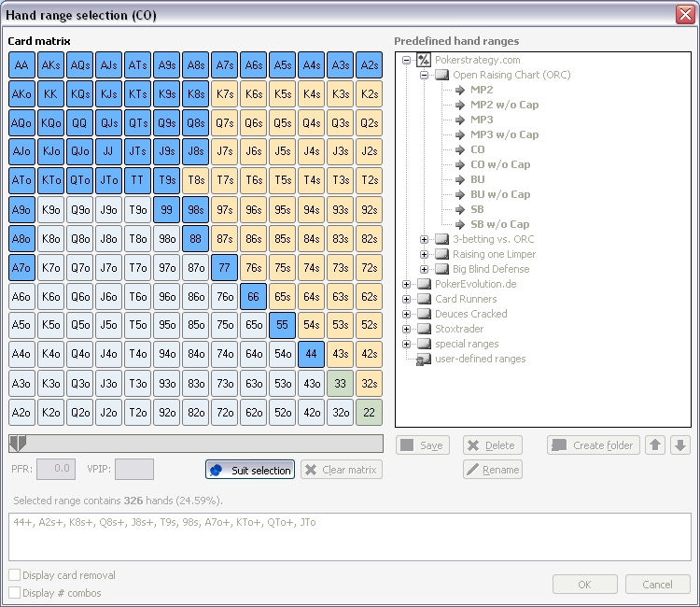Screen dimensions: 700x607
Task: Select the BU predefined range
Action: point(478,179)
